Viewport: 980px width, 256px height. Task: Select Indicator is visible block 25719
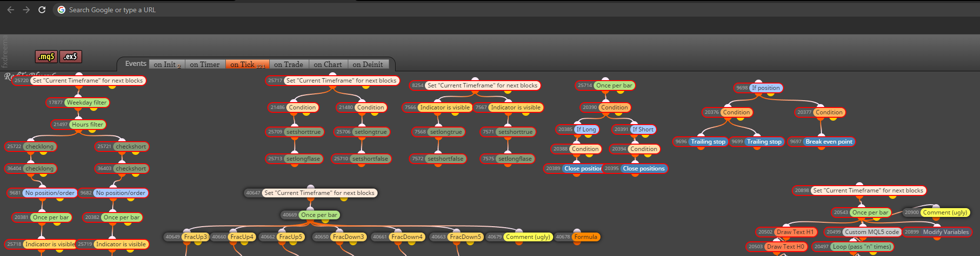[x=112, y=244]
